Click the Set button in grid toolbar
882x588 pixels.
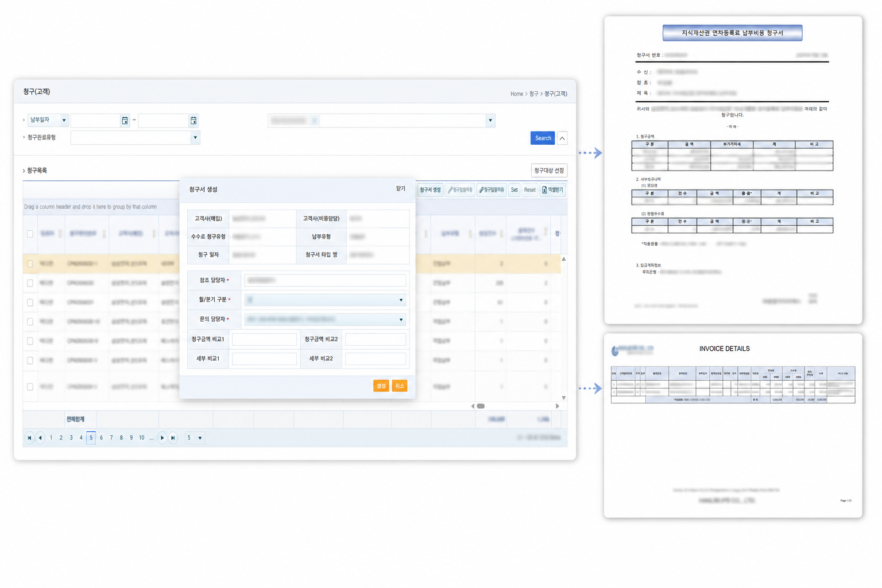click(514, 189)
